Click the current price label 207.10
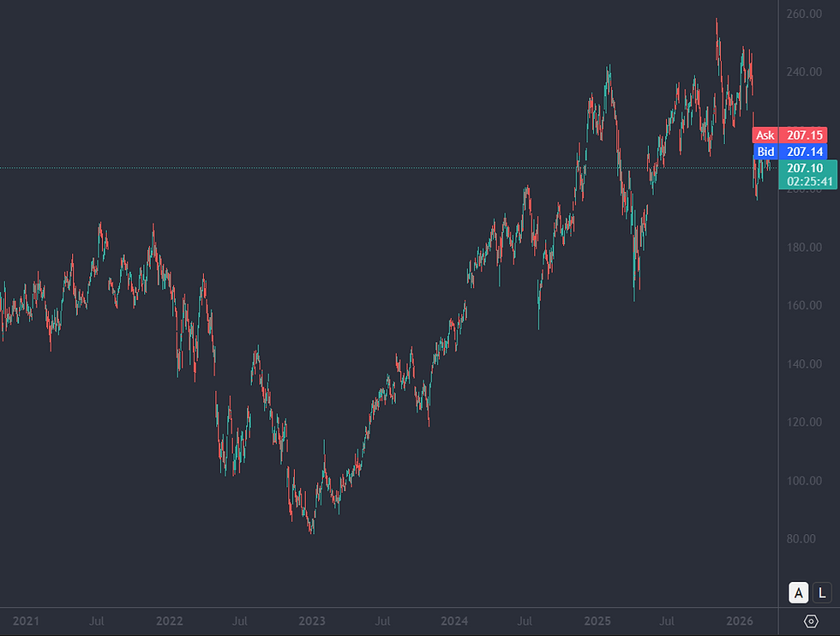Viewport: 840px width, 636px height. pos(805,168)
